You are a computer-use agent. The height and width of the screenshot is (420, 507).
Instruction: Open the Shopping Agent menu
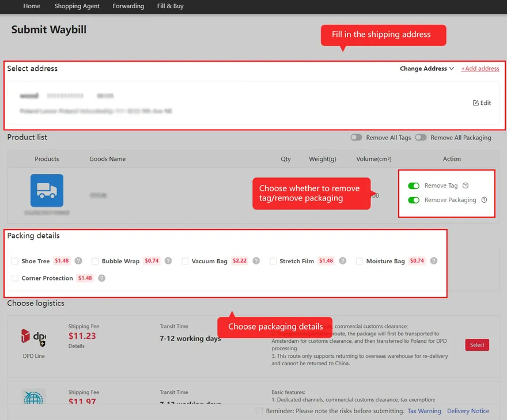click(x=77, y=6)
